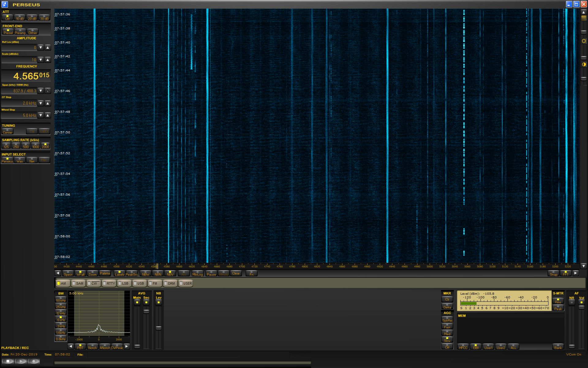Decrease Span with down arrow
The height and width of the screenshot is (368, 588).
[41, 91]
